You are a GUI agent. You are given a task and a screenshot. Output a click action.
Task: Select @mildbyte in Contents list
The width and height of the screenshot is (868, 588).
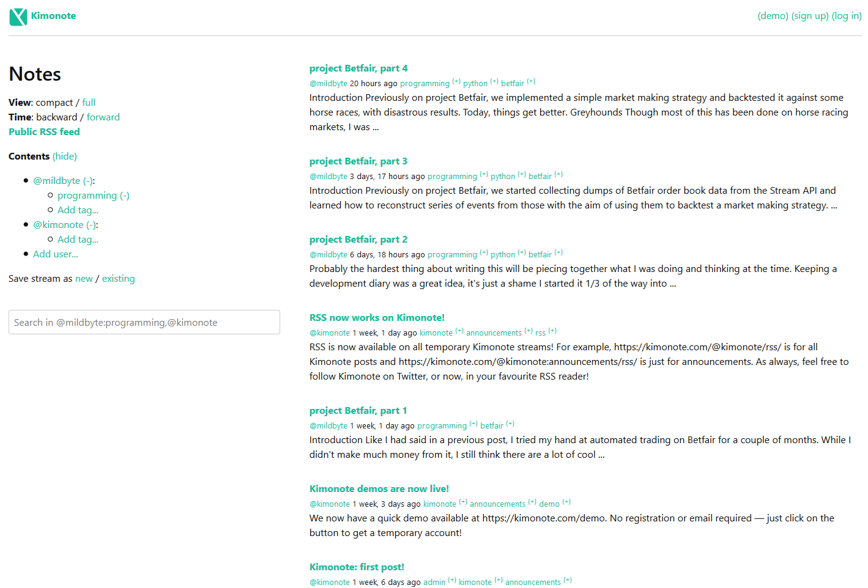[x=56, y=181]
